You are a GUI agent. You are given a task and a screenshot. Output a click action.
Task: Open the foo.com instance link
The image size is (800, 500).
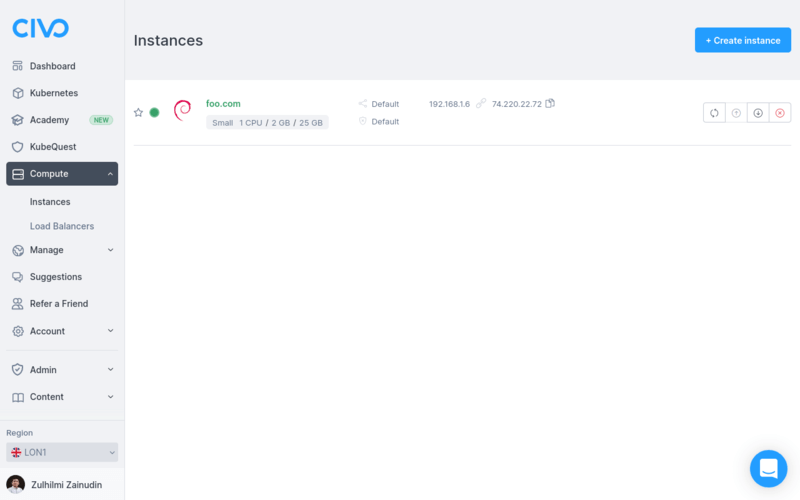(223, 104)
